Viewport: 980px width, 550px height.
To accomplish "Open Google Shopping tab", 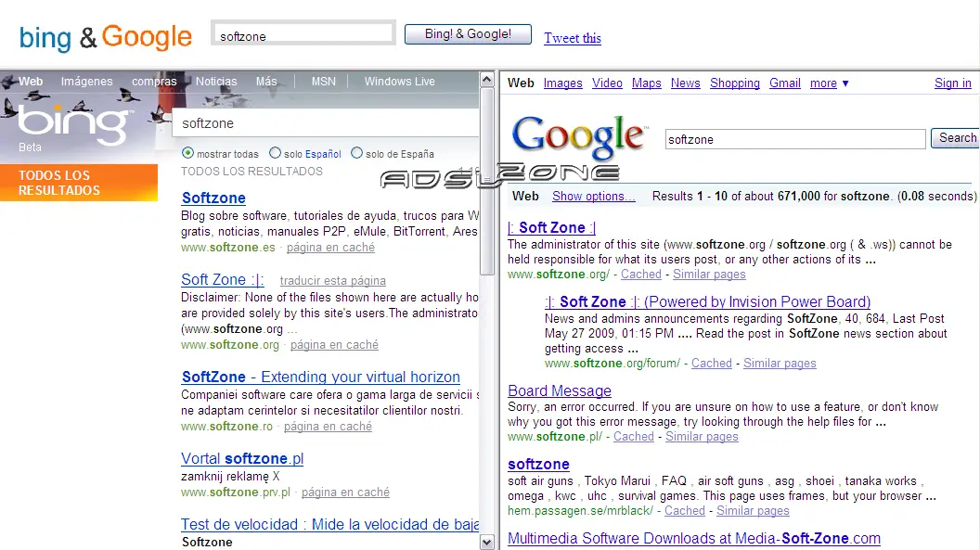I will [735, 83].
